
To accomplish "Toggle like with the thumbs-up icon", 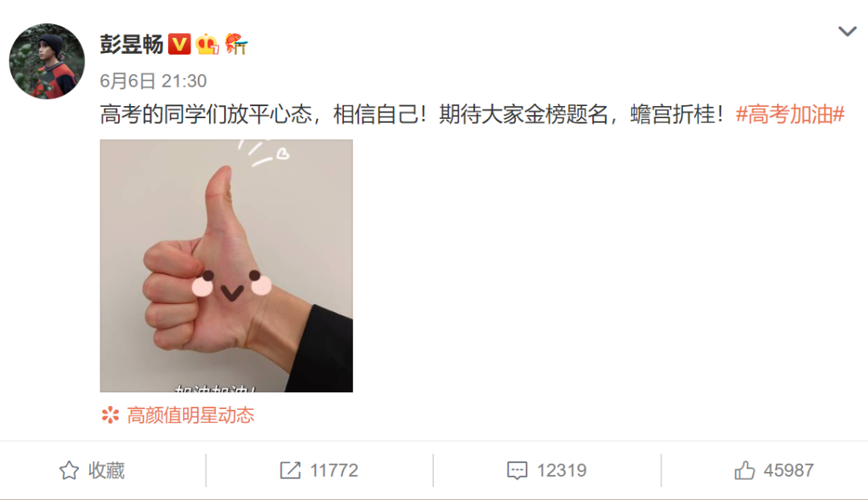I will point(744,470).
